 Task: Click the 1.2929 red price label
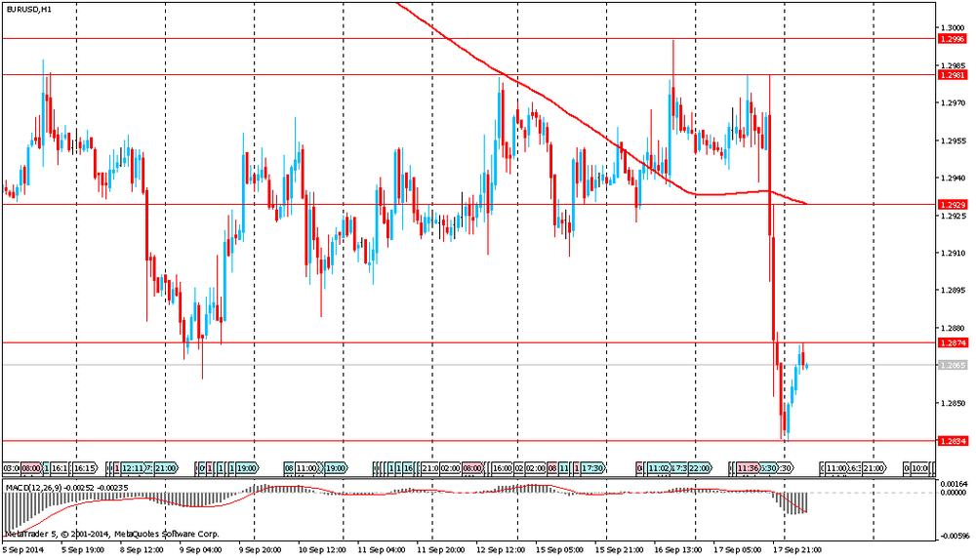tap(951, 205)
